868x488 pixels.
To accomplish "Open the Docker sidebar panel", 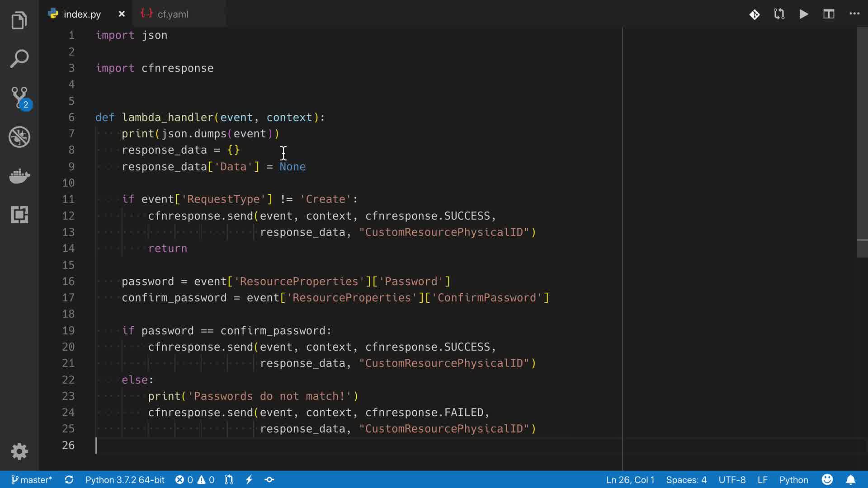I will (19, 175).
